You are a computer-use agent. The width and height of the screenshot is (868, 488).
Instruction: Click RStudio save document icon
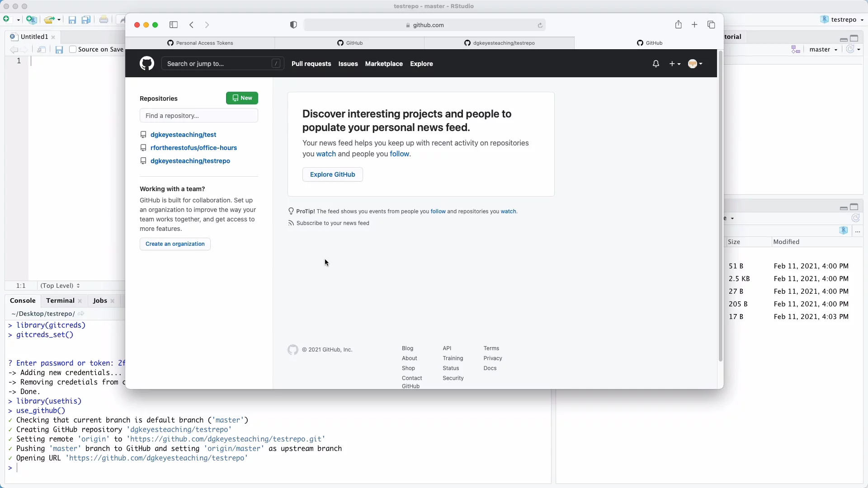click(x=59, y=50)
